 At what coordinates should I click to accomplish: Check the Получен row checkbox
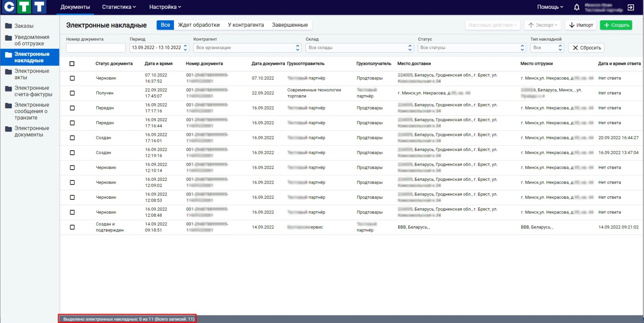coord(72,93)
